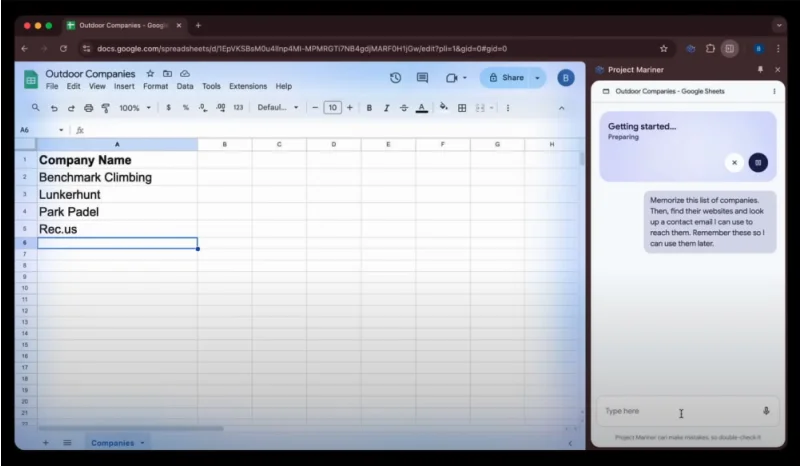Open the Default font dropdown
800x466 pixels.
(278, 108)
